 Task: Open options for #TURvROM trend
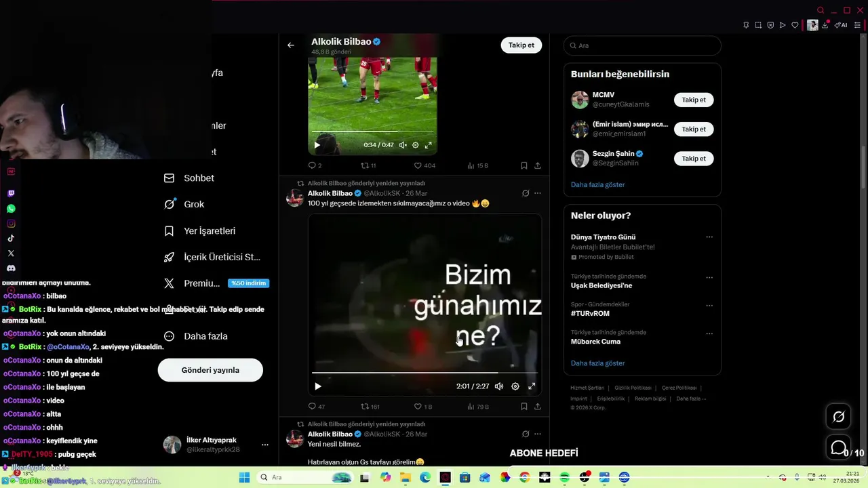(709, 306)
